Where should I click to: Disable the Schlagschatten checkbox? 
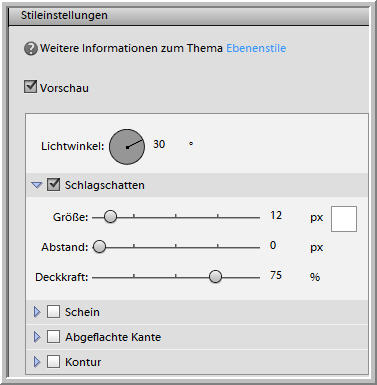tap(53, 184)
